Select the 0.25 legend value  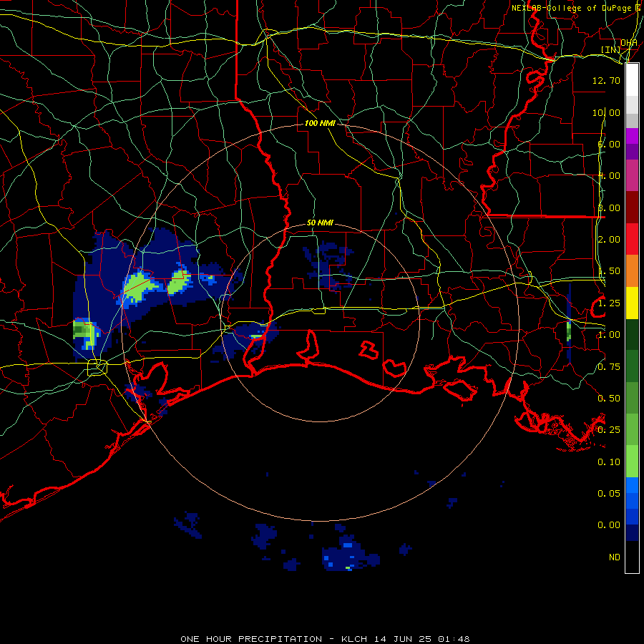point(609,430)
